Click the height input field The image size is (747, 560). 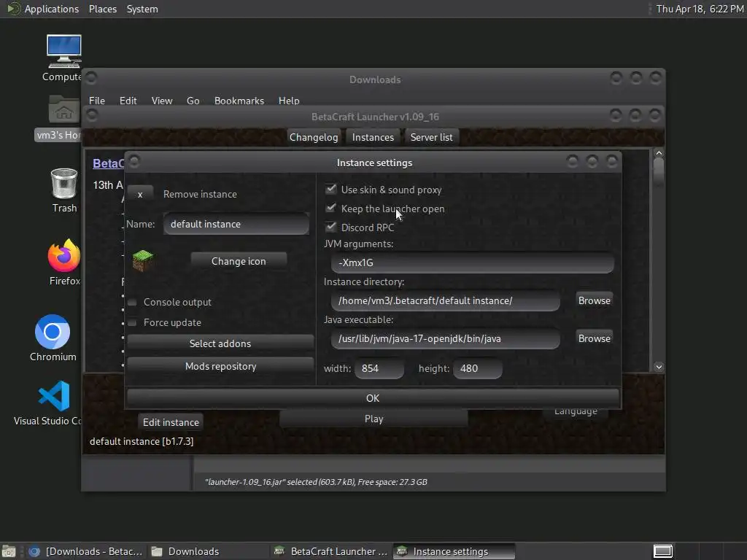[x=477, y=368]
